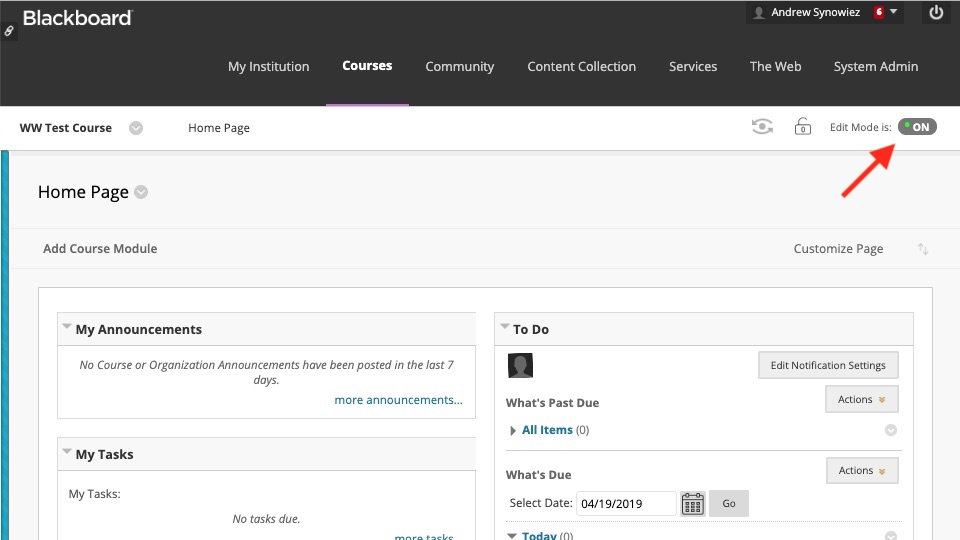Click the link icon under Blackboard logo
The image size is (960, 540).
[9, 31]
